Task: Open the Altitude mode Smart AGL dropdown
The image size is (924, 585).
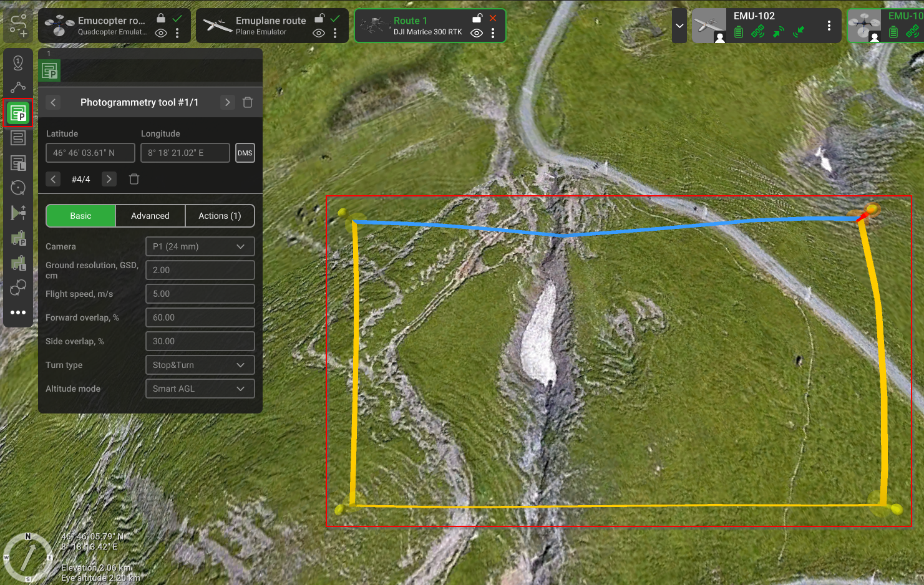Action: click(200, 389)
